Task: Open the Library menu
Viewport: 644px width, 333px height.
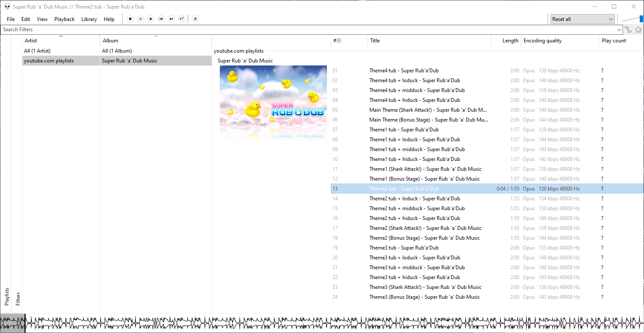Action: (x=89, y=19)
